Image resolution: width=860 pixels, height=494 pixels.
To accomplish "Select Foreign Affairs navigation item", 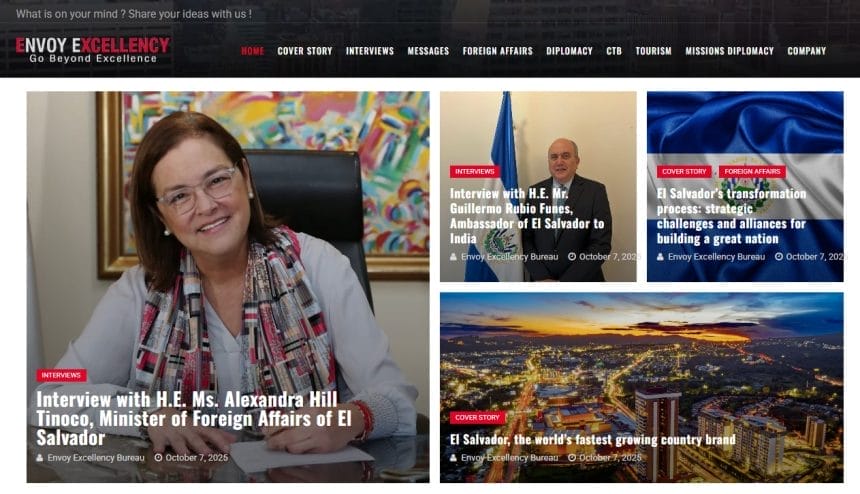I will (497, 51).
